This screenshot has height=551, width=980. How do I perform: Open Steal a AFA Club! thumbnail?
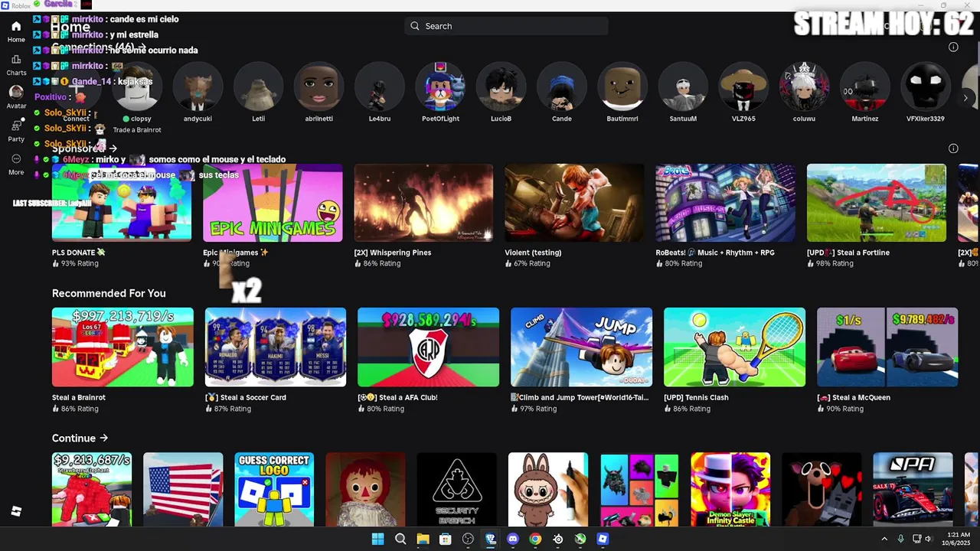[428, 347]
